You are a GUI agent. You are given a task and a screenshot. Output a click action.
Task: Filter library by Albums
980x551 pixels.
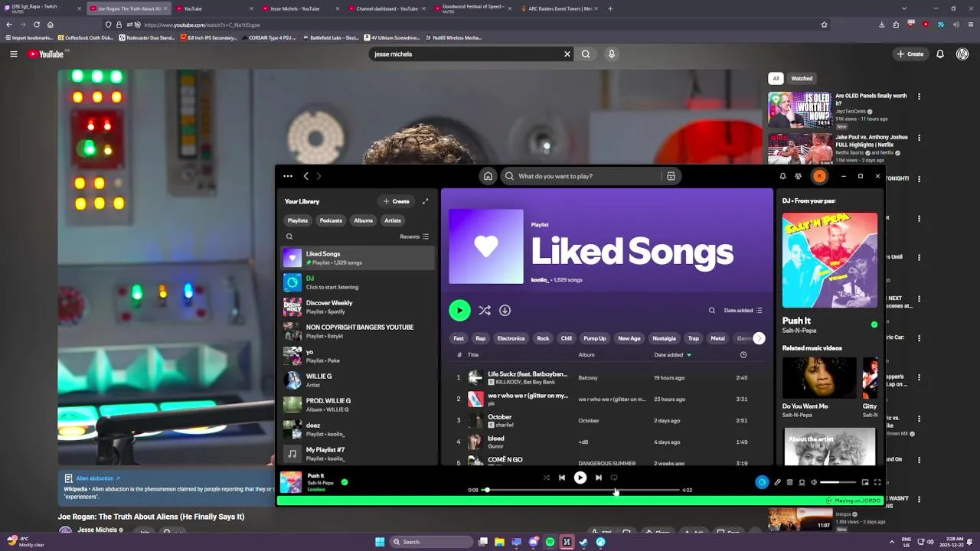click(363, 220)
